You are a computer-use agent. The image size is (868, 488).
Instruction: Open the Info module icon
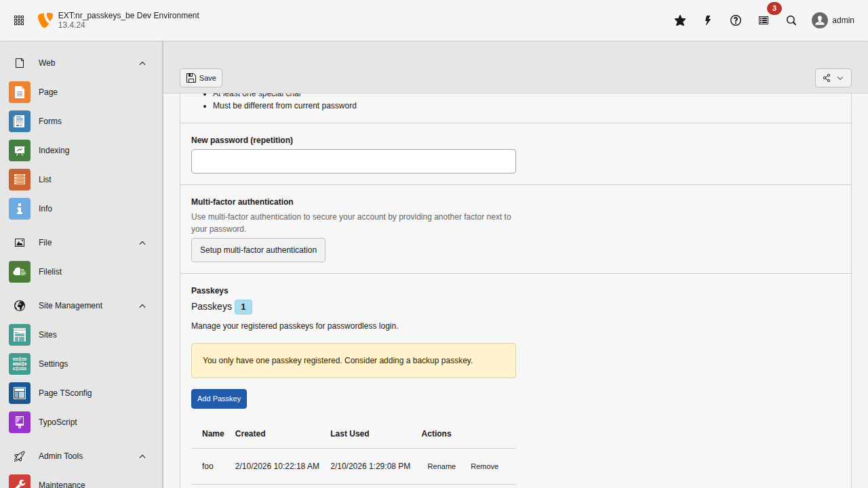[19, 208]
